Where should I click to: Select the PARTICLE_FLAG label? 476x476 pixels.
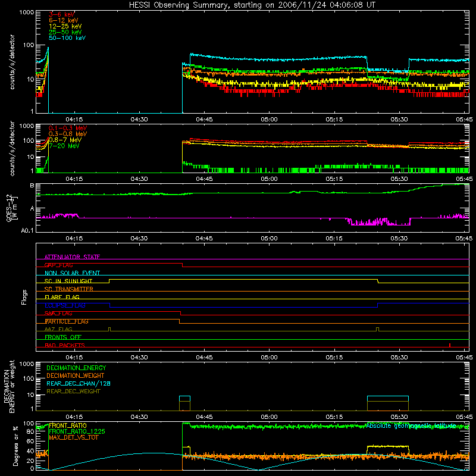[x=67, y=321]
